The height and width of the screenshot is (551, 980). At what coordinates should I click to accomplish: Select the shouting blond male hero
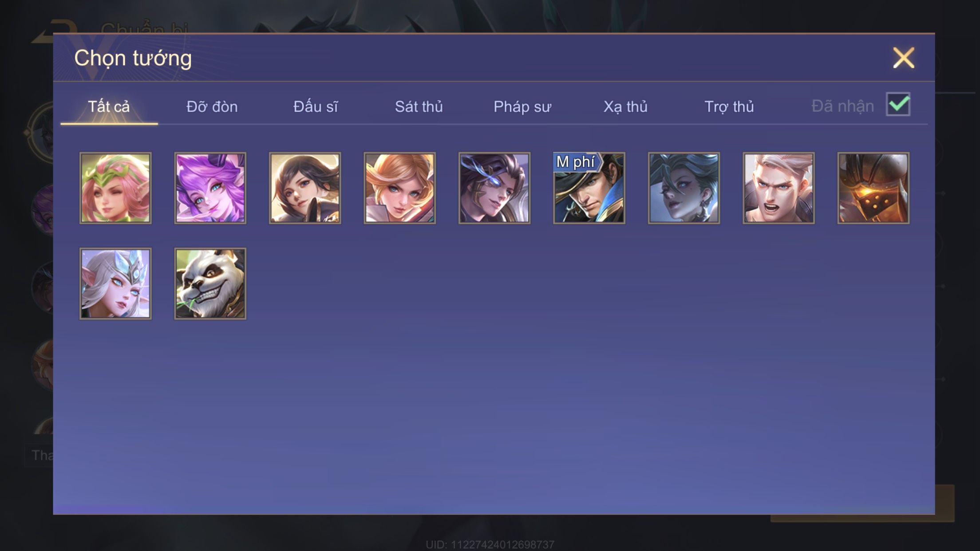point(778,188)
